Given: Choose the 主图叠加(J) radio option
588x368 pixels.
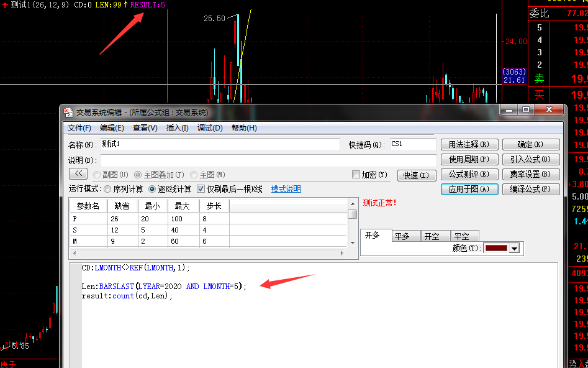Looking at the screenshot, I should (x=138, y=175).
